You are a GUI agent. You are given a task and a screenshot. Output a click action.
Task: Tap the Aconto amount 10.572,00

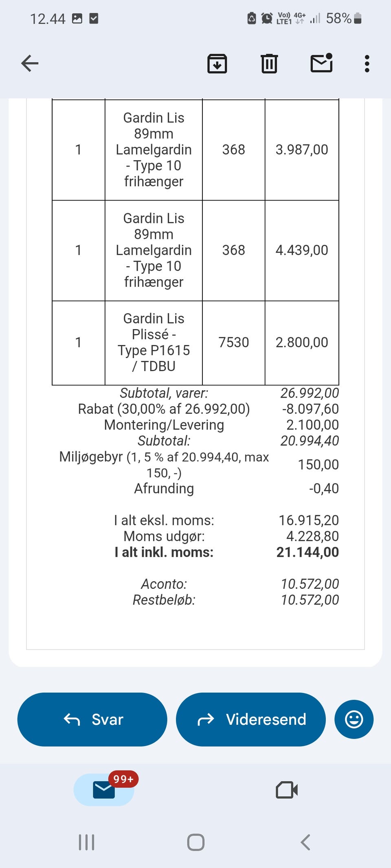click(310, 584)
